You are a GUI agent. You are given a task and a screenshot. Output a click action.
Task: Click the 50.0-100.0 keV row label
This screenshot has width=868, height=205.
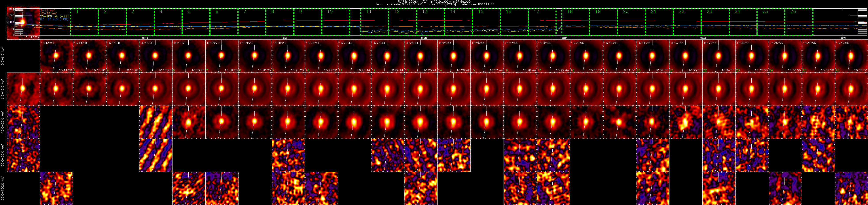[3, 188]
